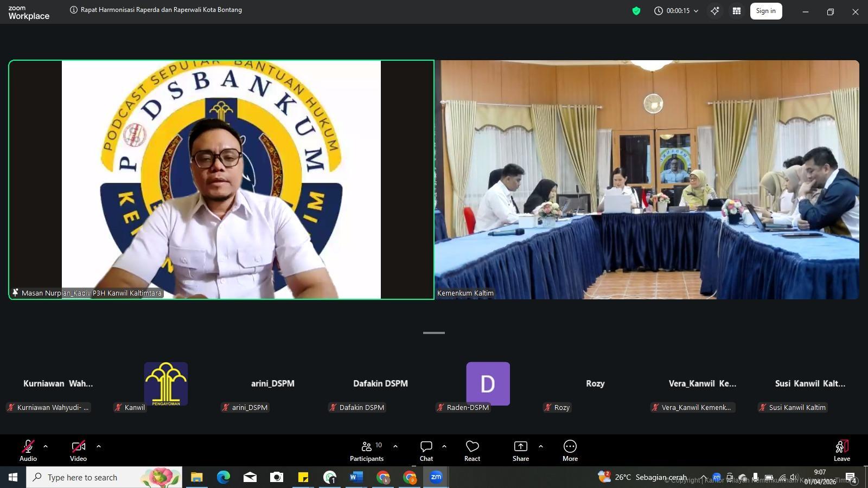Click the green encryption shield icon

636,11
